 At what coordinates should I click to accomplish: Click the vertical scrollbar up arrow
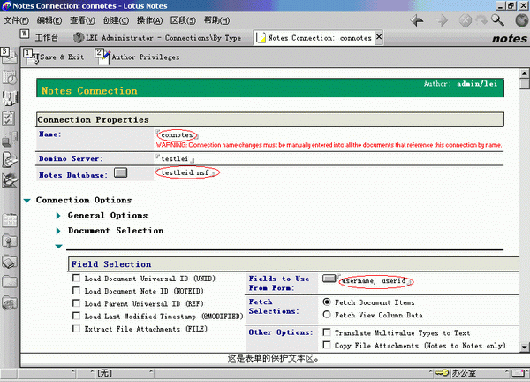(x=524, y=73)
